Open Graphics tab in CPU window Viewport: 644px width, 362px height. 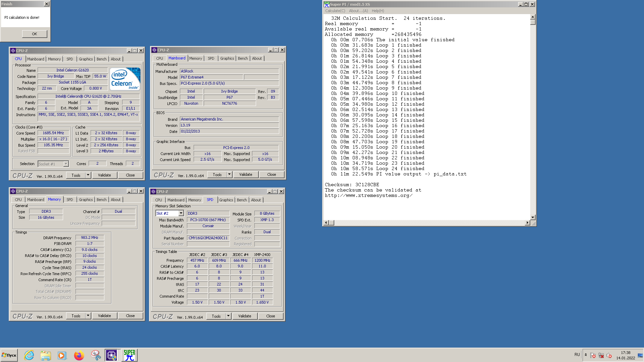pos(86,59)
